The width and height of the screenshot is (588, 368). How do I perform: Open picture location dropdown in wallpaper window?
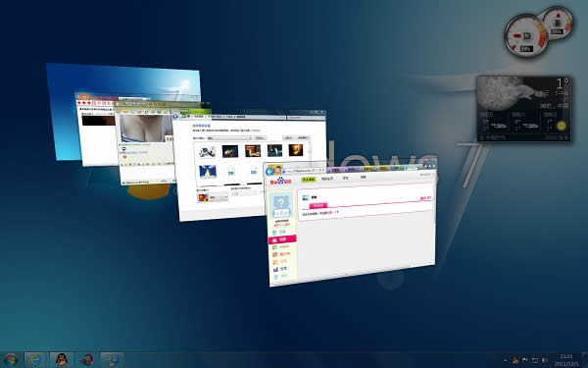point(229,137)
